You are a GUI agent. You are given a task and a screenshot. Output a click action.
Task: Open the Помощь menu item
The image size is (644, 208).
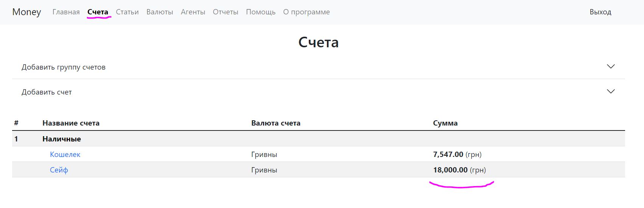coord(261,12)
